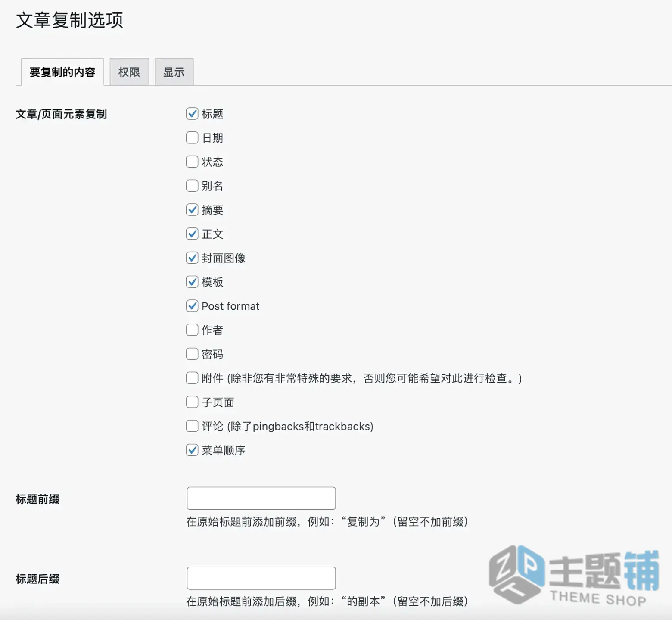Toggle the Post format checkbox
Image resolution: width=672 pixels, height=620 pixels.
click(192, 306)
